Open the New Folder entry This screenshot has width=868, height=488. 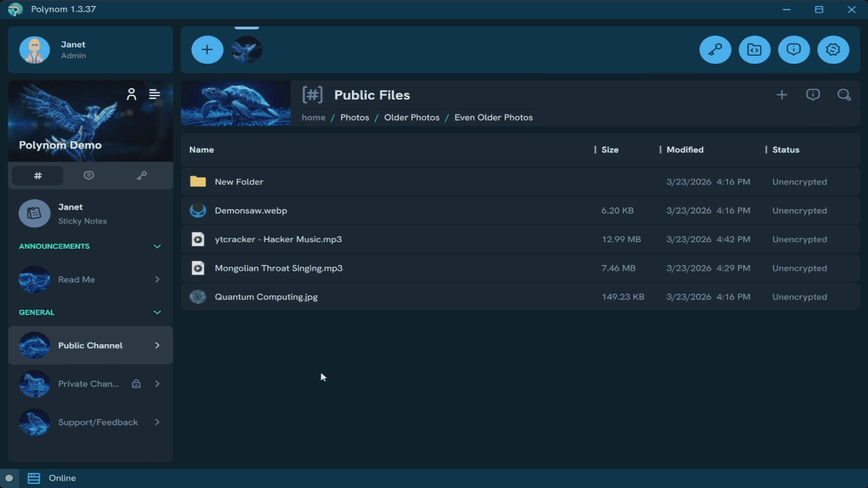239,182
